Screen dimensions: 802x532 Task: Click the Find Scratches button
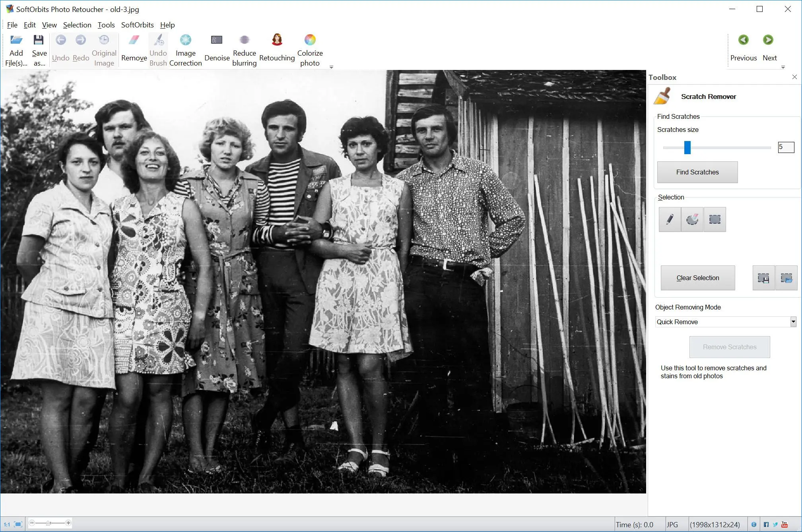(698, 172)
